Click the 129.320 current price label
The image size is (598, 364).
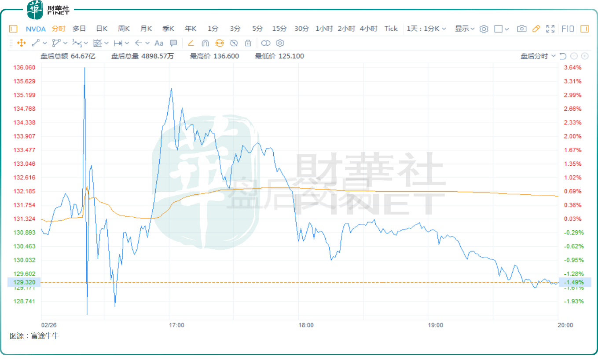[x=24, y=282]
